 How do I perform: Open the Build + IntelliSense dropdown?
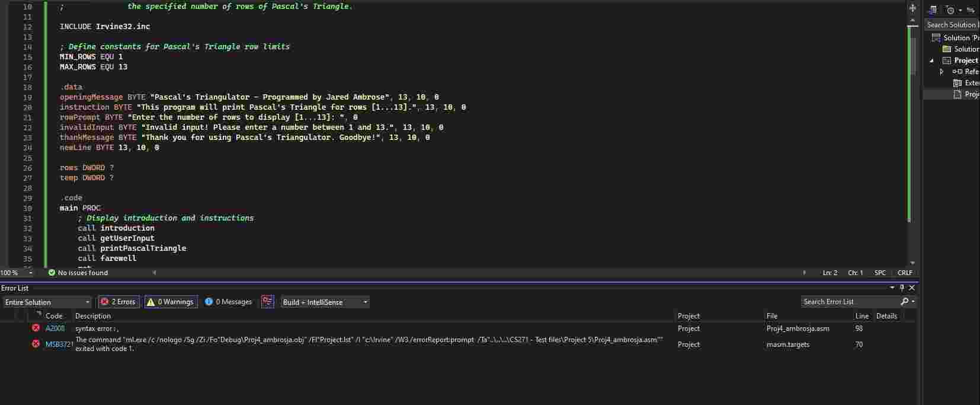[325, 302]
